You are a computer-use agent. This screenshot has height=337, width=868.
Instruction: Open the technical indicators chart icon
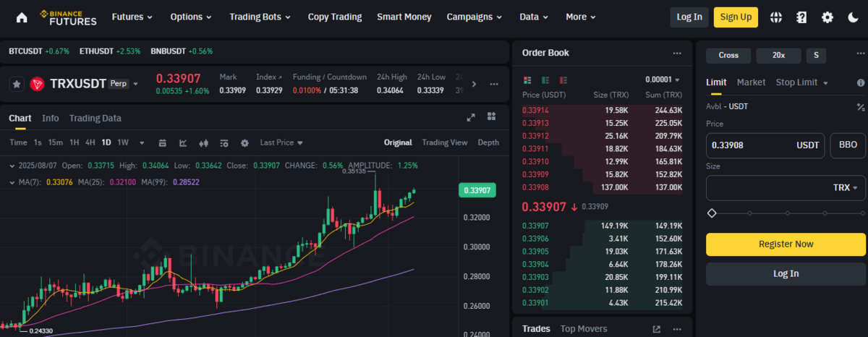tap(183, 142)
